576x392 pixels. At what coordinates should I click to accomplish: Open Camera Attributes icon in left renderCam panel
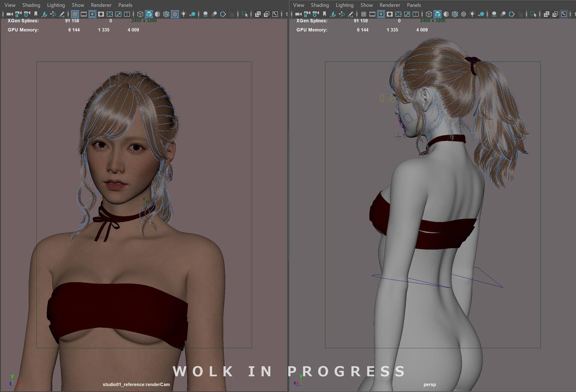(27, 14)
